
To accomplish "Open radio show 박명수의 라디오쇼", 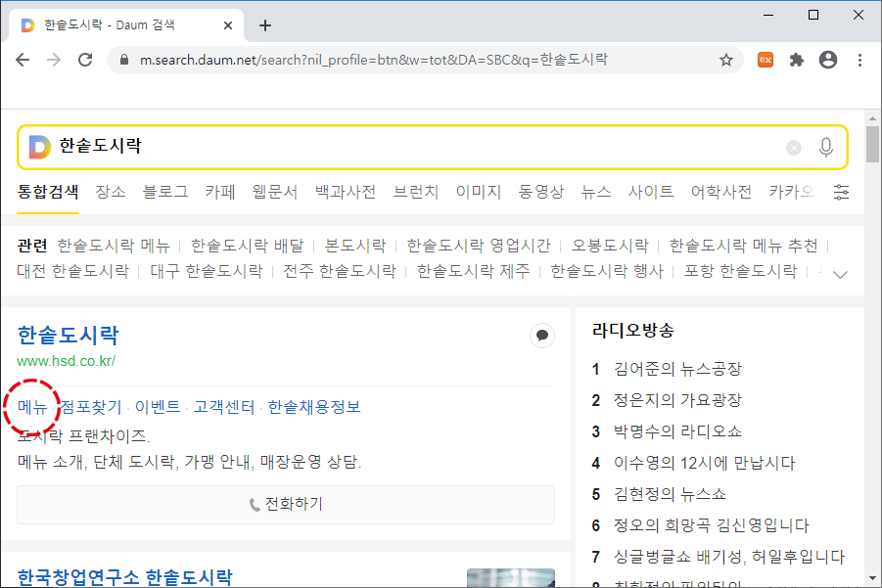I will [677, 431].
